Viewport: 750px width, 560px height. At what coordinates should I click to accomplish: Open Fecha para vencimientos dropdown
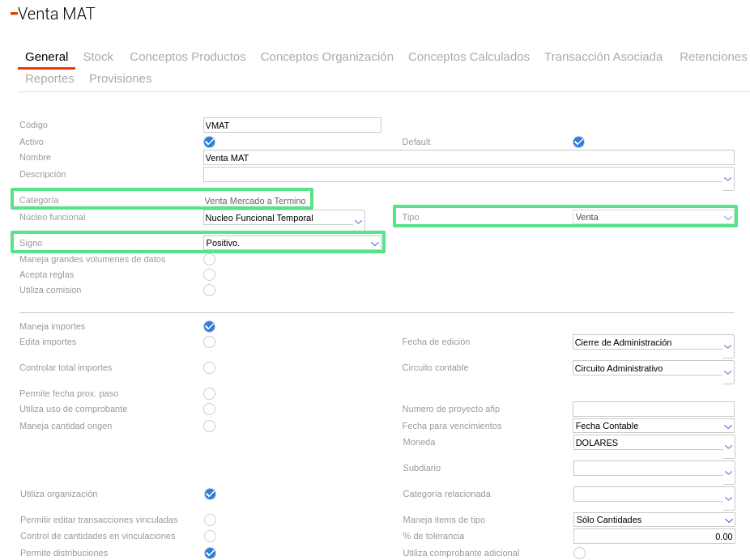click(x=727, y=426)
